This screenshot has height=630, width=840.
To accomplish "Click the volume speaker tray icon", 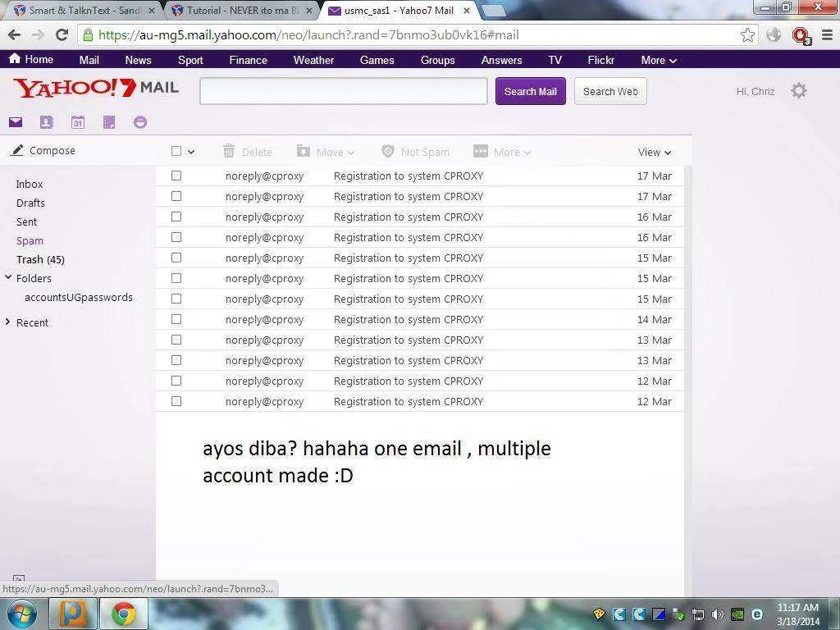I will point(717,614).
